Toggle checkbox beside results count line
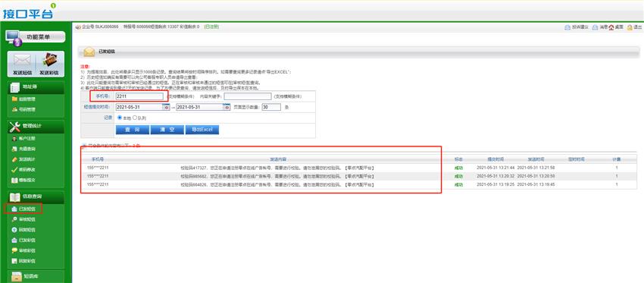The width and height of the screenshot is (644, 283). point(84,145)
